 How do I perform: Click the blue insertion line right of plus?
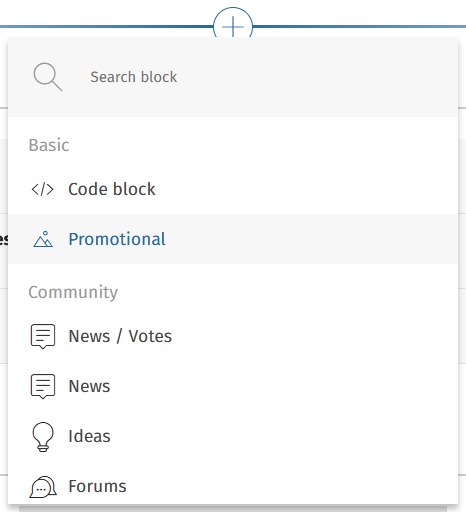(x=359, y=26)
